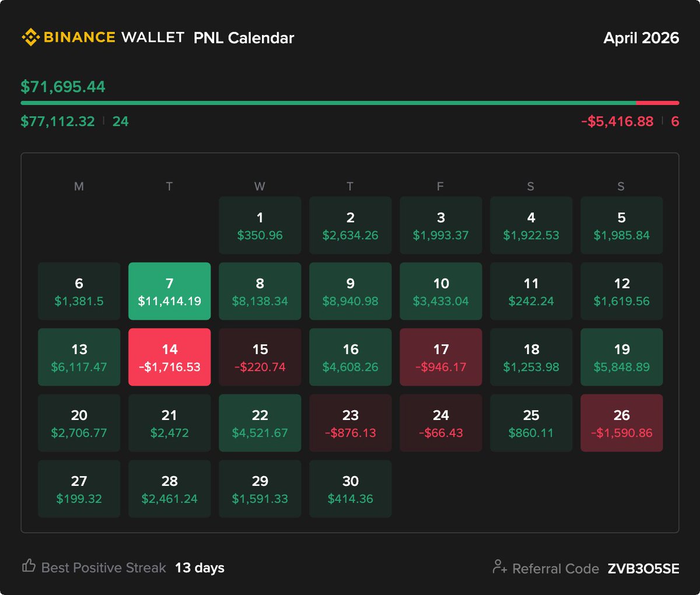Select day 28 with $2,461.24

170,489
